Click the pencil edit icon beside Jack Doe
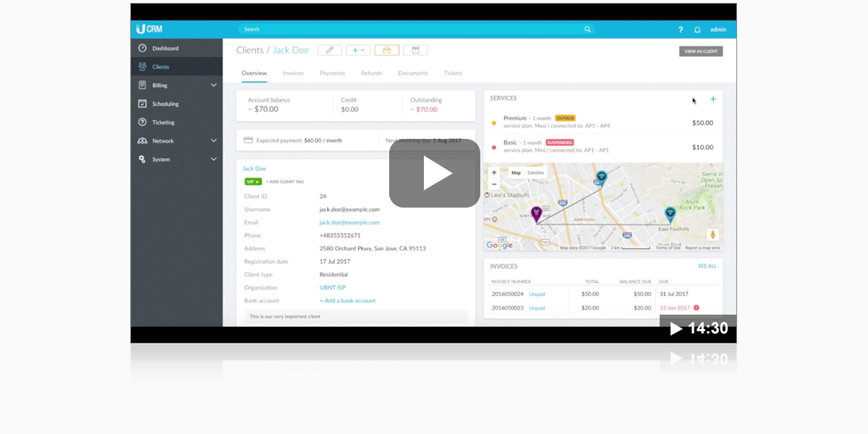868x434 pixels. [329, 50]
